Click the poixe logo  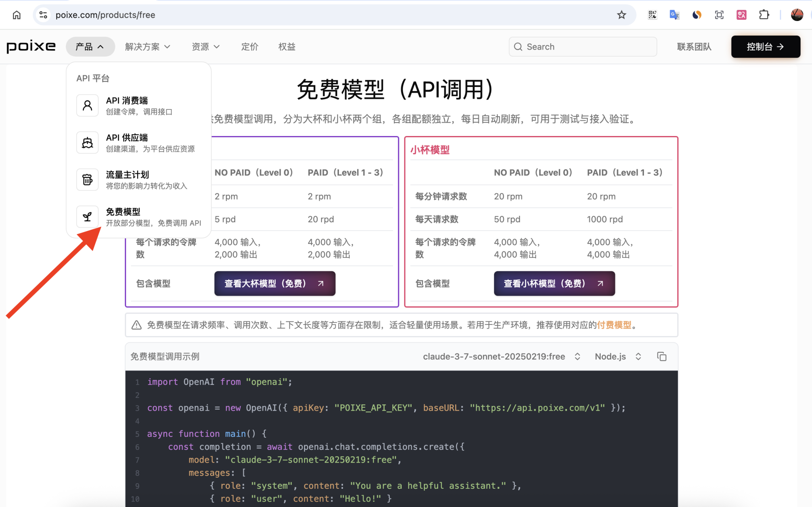click(x=31, y=46)
